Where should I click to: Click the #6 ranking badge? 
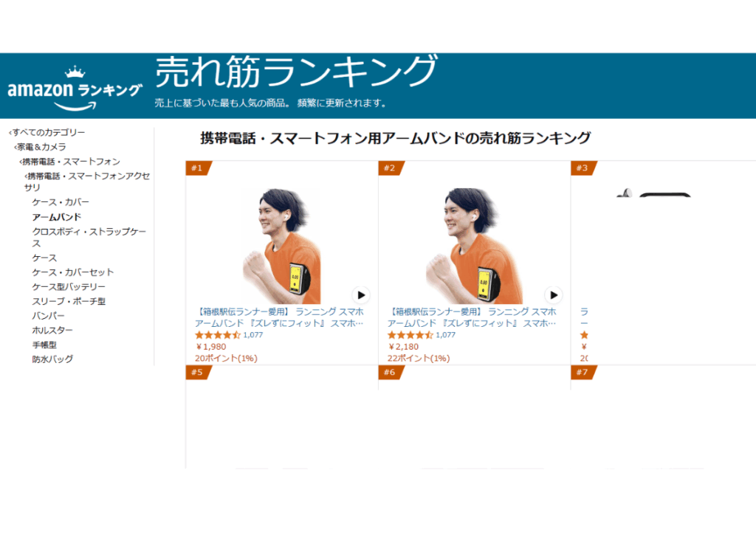click(391, 373)
